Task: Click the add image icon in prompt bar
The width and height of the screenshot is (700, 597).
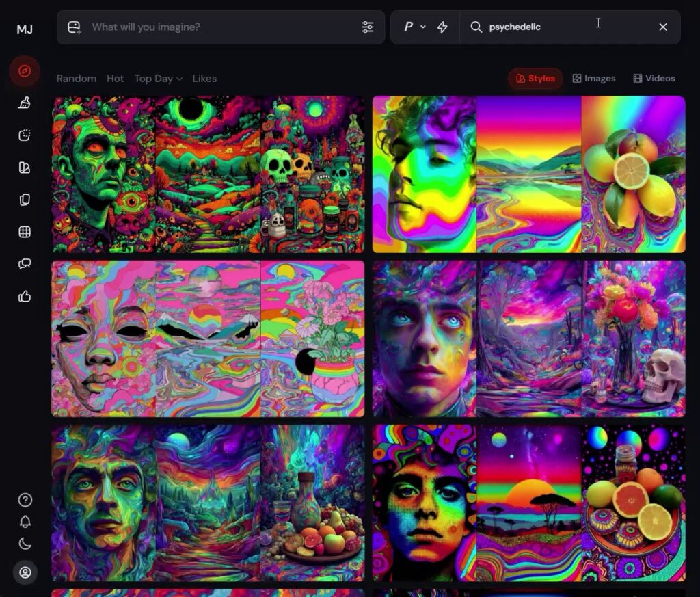Action: (75, 27)
